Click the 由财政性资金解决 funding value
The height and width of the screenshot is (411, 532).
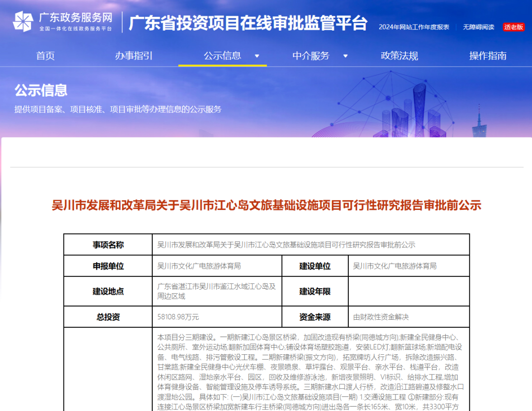tap(381, 317)
